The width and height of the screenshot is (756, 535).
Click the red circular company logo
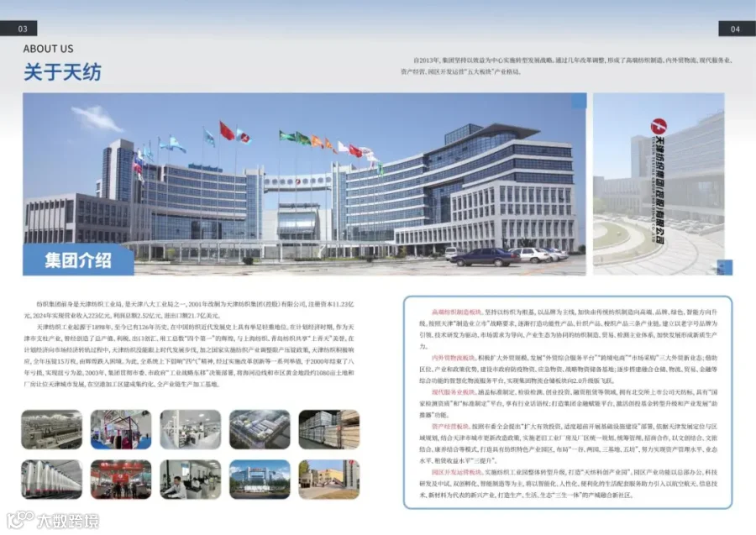(x=659, y=126)
